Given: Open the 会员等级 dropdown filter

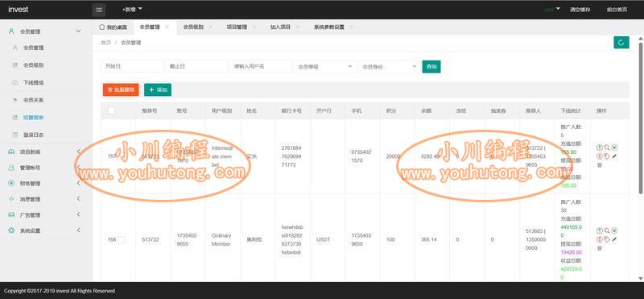Looking at the screenshot, I should [325, 66].
